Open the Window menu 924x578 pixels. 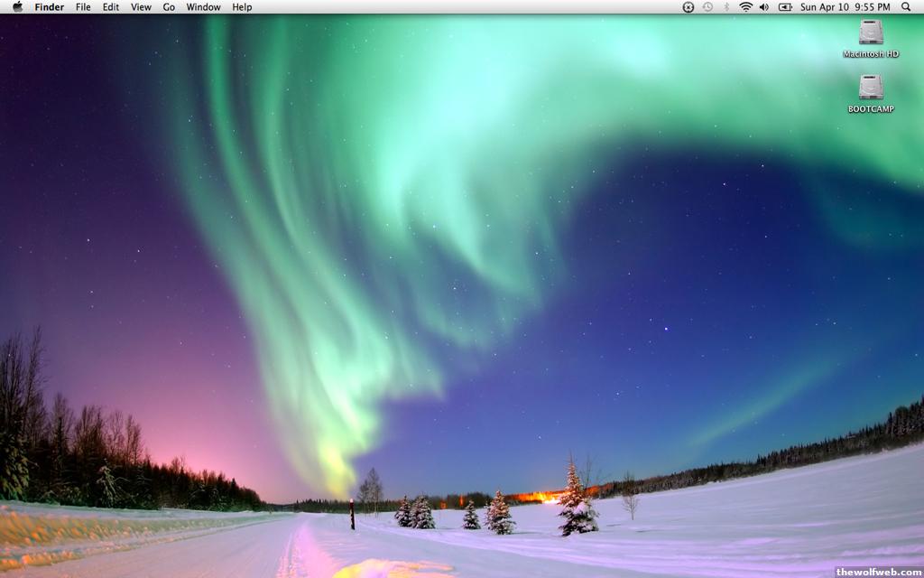[203, 7]
